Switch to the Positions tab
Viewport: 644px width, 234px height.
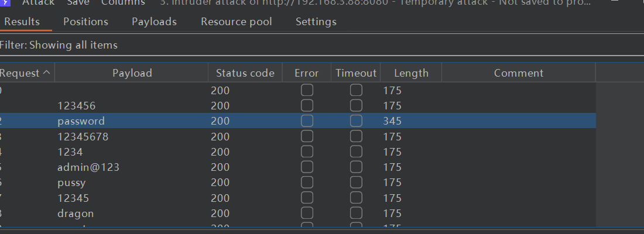(85, 22)
